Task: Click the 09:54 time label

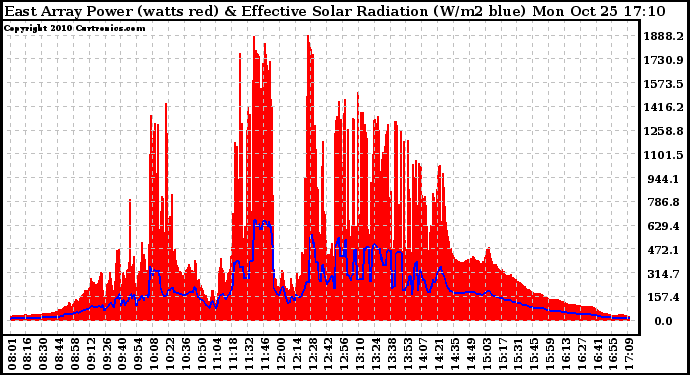Action: 139,354
